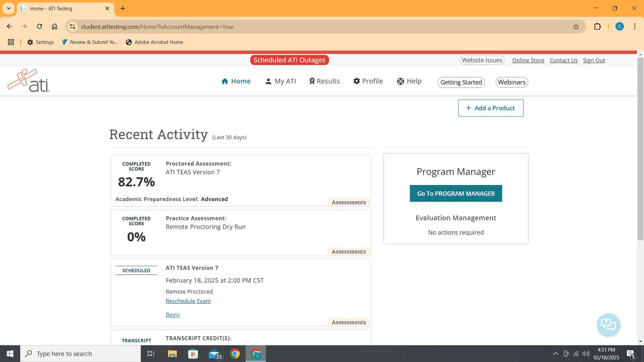
Task: Open the Profile settings page
Action: pos(368,81)
